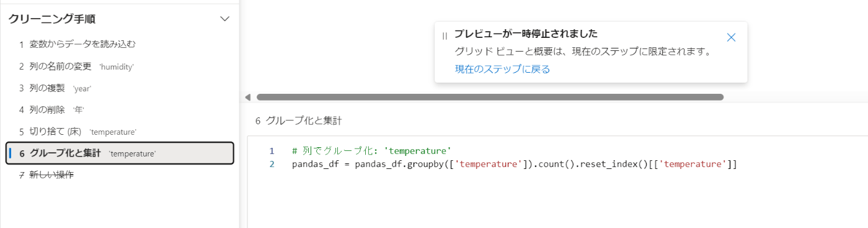Click the comment on code line 1
This screenshot has width=868, height=228.
pos(371,151)
